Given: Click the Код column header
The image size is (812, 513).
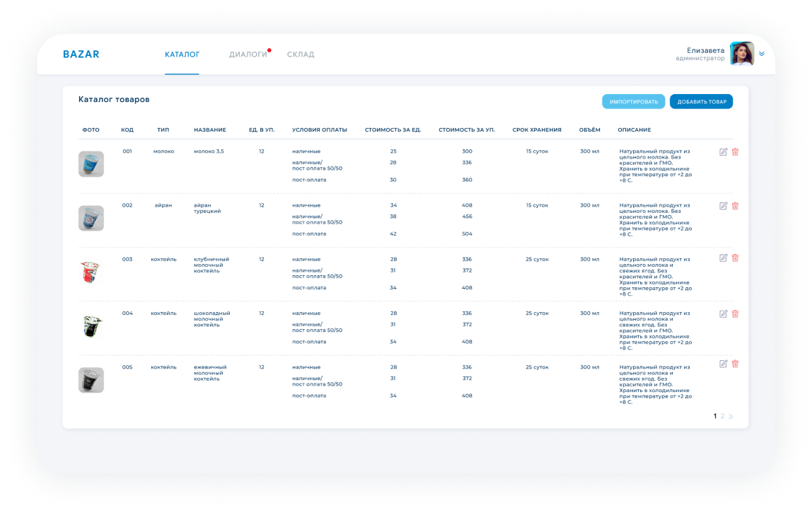Looking at the screenshot, I should [x=127, y=129].
